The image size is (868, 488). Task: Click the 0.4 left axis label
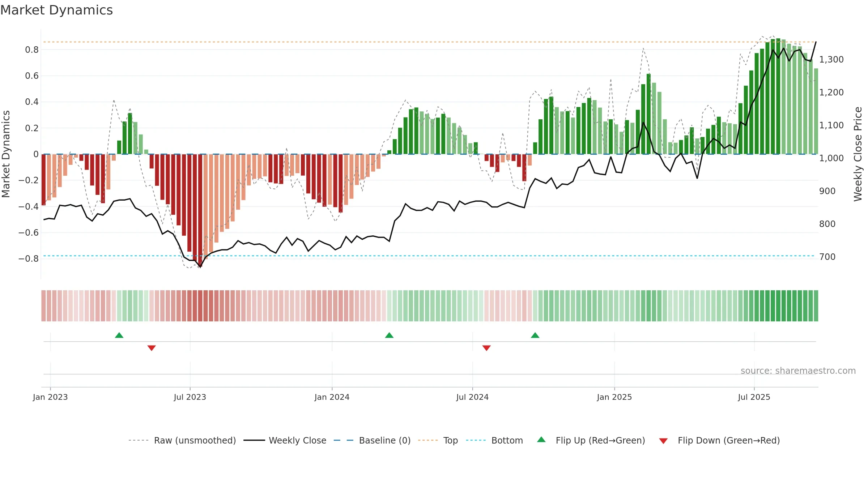pyautogui.click(x=32, y=102)
